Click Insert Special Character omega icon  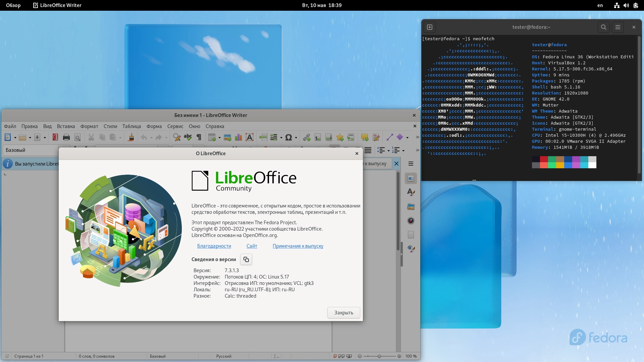[288, 137]
